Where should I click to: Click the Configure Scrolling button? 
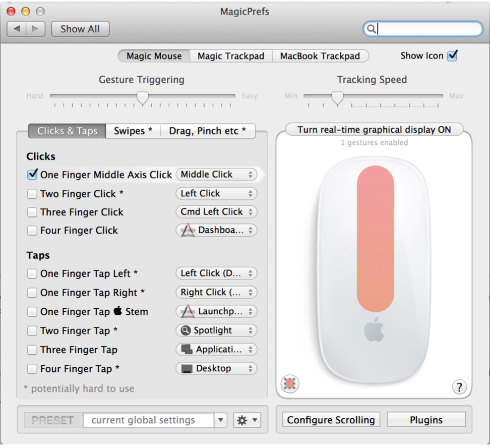pos(331,420)
